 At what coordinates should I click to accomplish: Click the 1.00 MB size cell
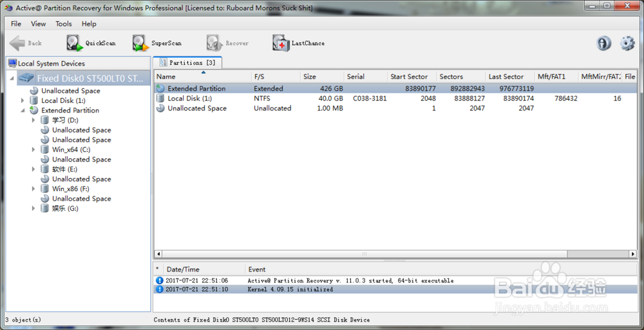(x=330, y=108)
